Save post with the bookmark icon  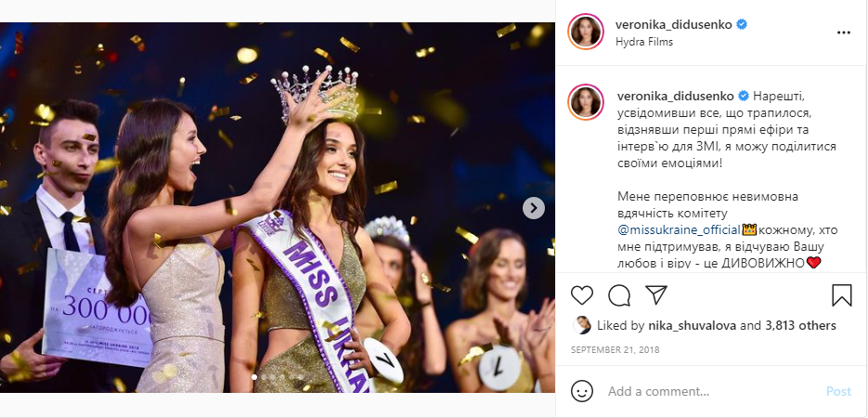841,295
